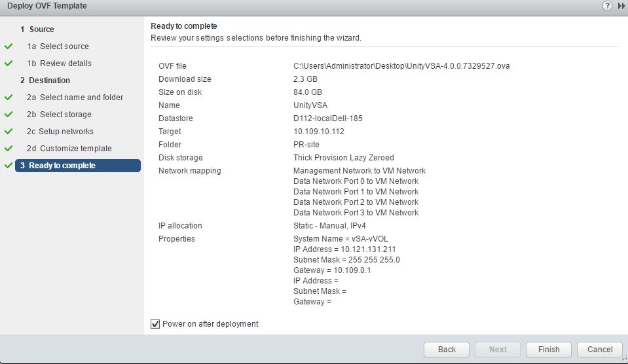Expand the wizard with double-arrow icon

pos(620,6)
